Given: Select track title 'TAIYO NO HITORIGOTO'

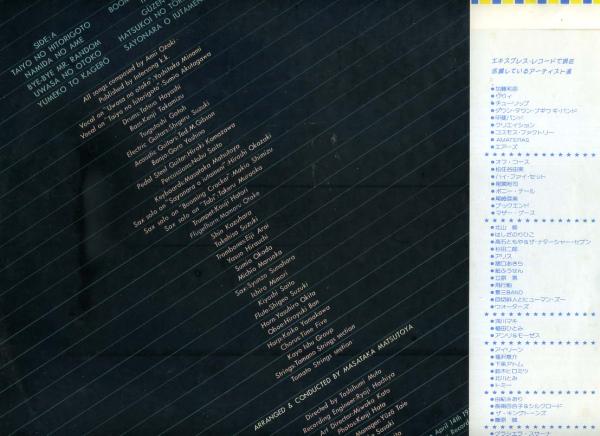Looking at the screenshot, I should [x=51, y=48].
